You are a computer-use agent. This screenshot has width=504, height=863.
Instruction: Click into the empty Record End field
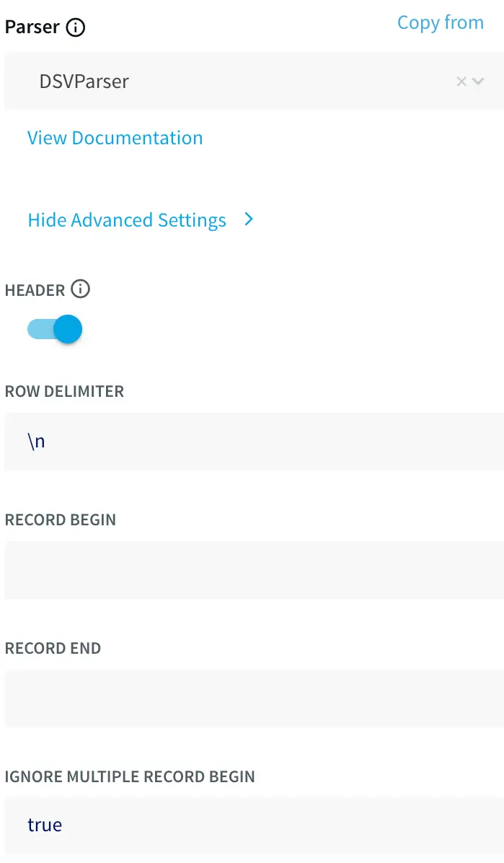point(252,698)
